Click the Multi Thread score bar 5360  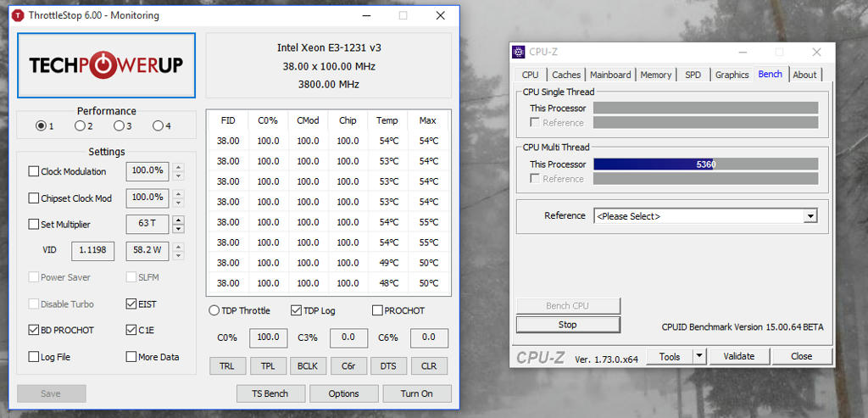[705, 164]
